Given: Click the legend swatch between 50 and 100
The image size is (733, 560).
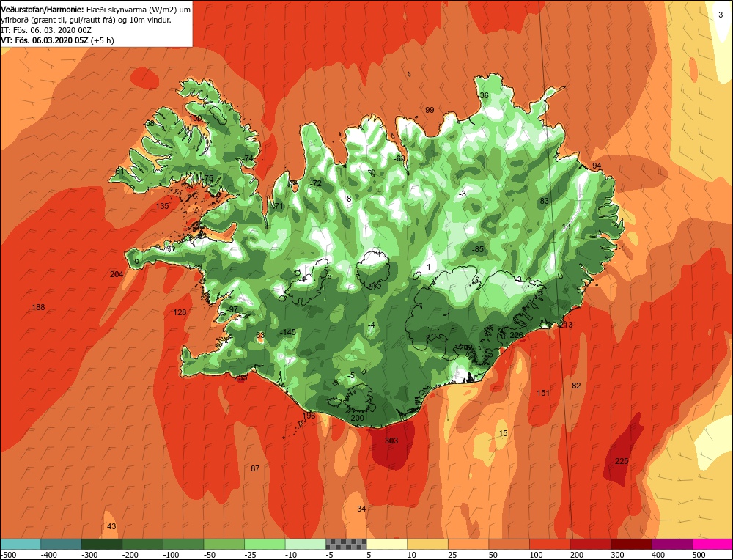Looking at the screenshot, I should 509,544.
